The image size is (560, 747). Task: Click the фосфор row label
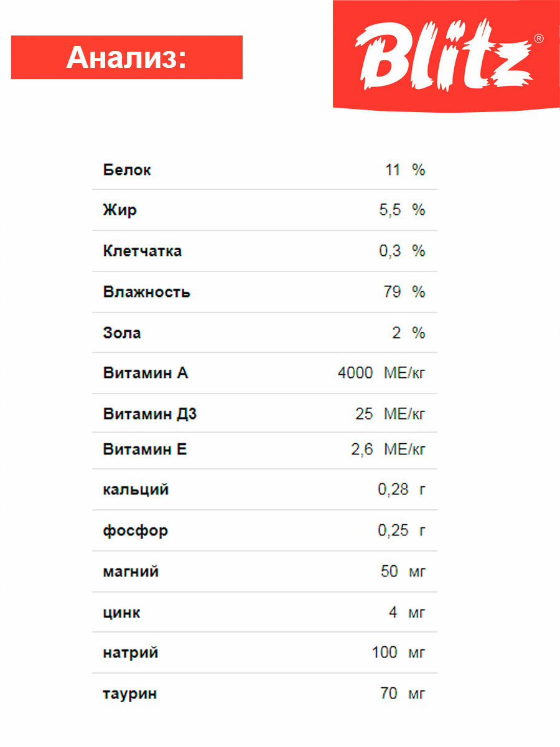pyautogui.click(x=135, y=531)
